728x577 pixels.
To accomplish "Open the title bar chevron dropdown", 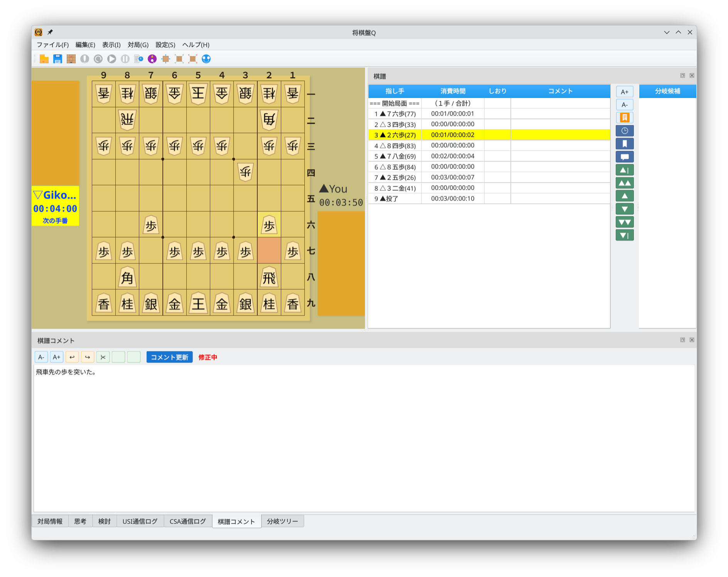I will coord(667,32).
